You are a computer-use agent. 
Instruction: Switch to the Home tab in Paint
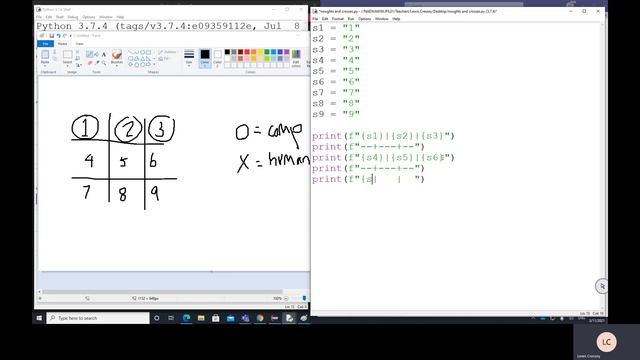point(62,44)
